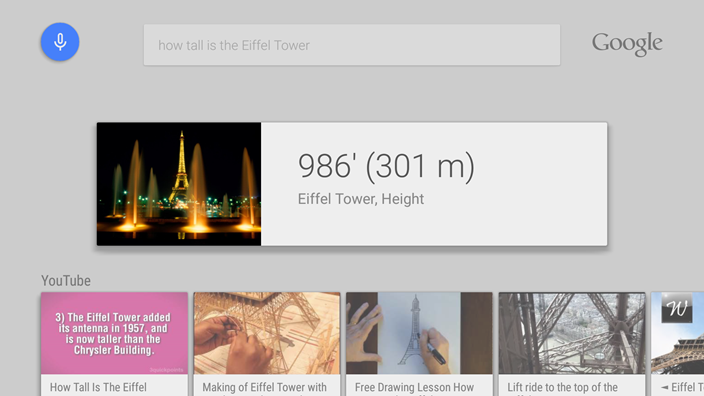Play the pink antenna fact video thumbnail
This screenshot has width=704, height=396.
(x=114, y=333)
